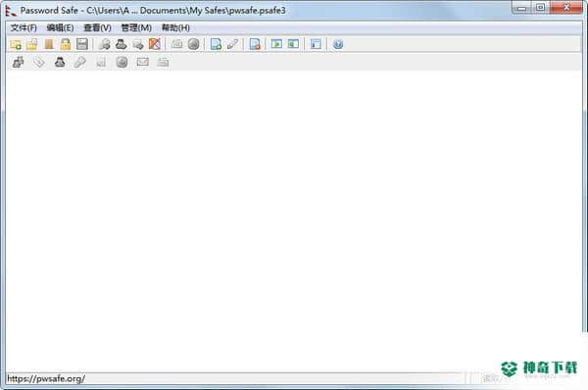Add a new entry with the page-plus icon
The height and width of the screenshot is (390, 588).
216,44
